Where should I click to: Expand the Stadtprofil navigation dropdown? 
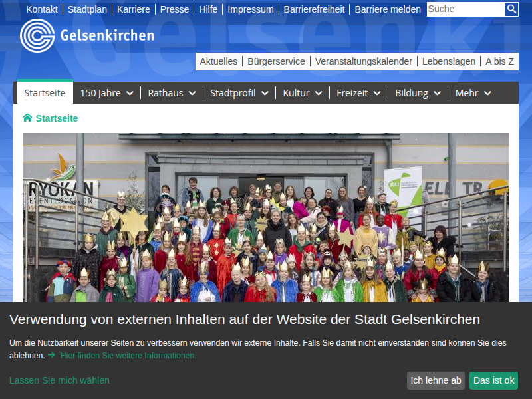click(x=239, y=93)
